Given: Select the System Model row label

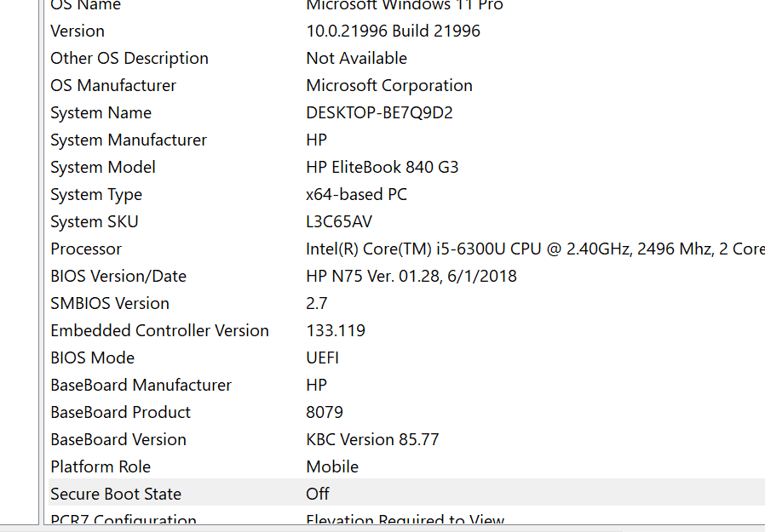Looking at the screenshot, I should coord(103,167).
